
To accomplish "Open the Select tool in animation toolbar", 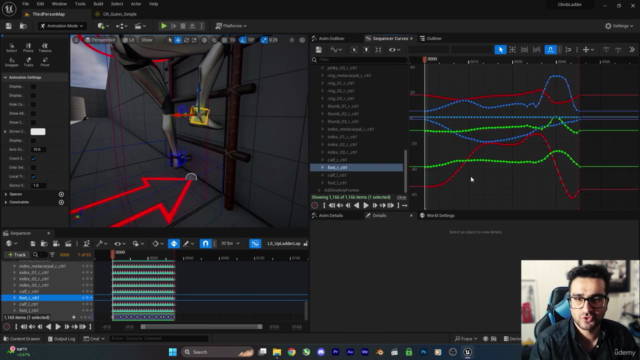I will pos(11,48).
